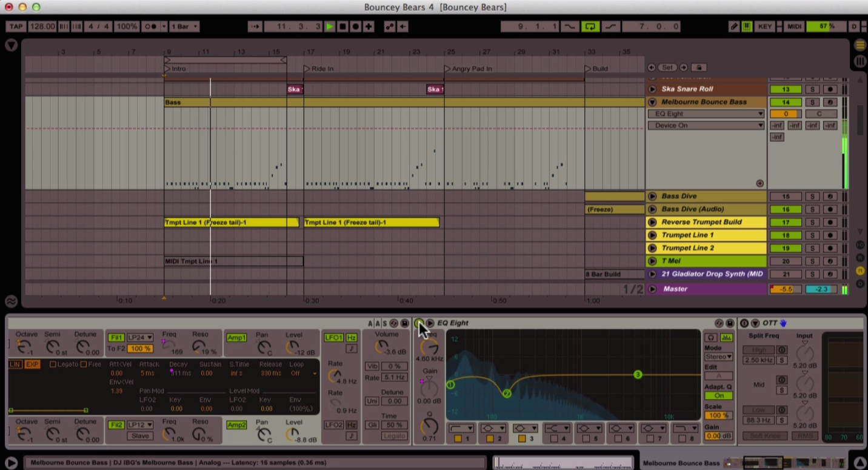Open the KEY map mode
Viewport: 868px width, 470px height.
(765, 27)
